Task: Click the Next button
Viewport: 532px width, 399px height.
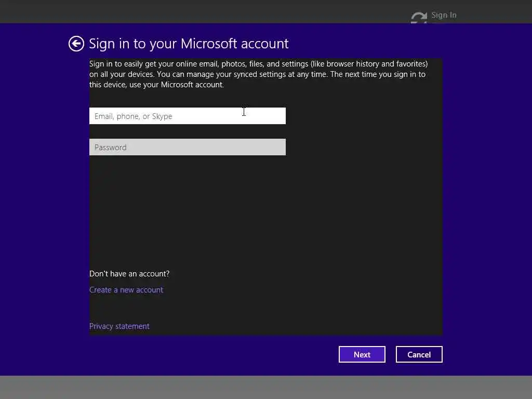Action: coord(362,354)
